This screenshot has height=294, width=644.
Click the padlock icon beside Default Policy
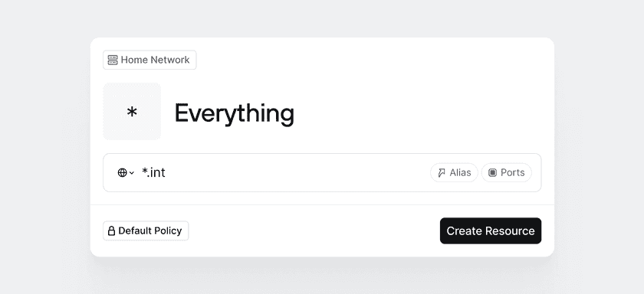click(x=111, y=231)
